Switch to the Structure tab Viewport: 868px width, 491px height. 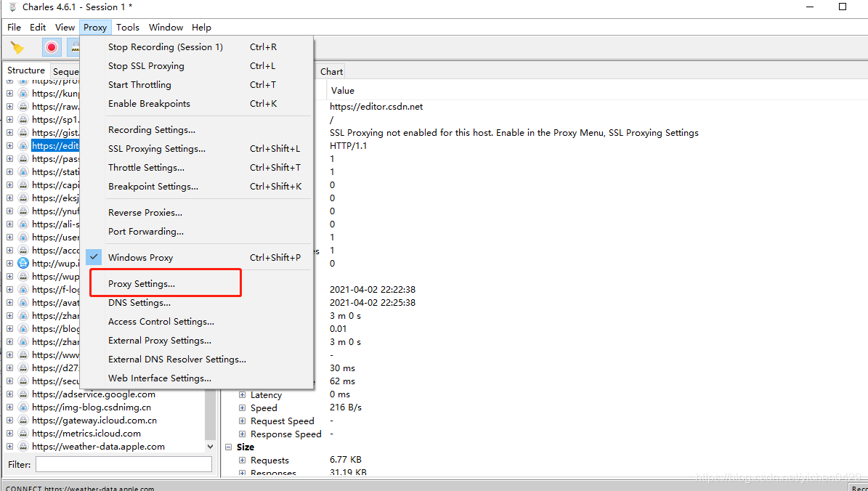pos(26,70)
